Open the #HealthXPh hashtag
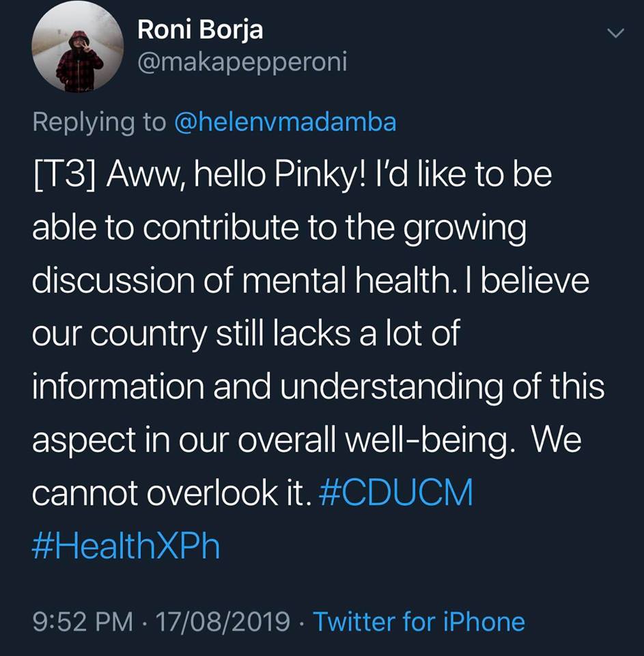Screen dimensions: 644x656 click(x=126, y=546)
